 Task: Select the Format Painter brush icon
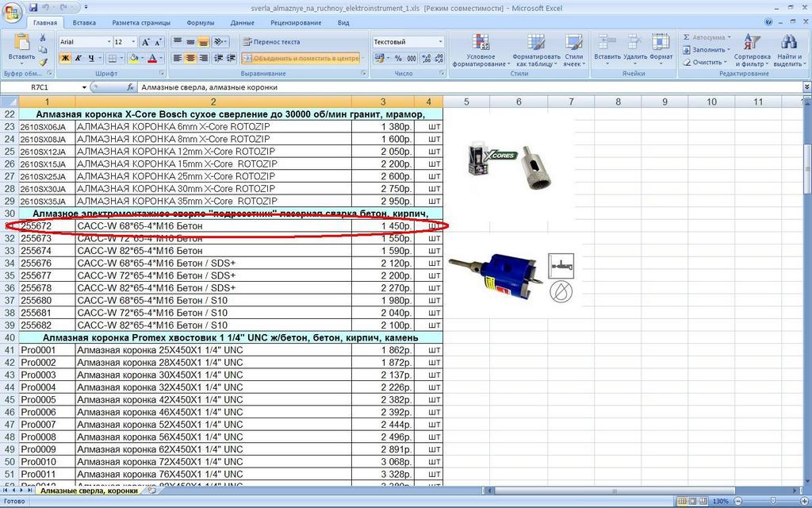pyautogui.click(x=43, y=62)
